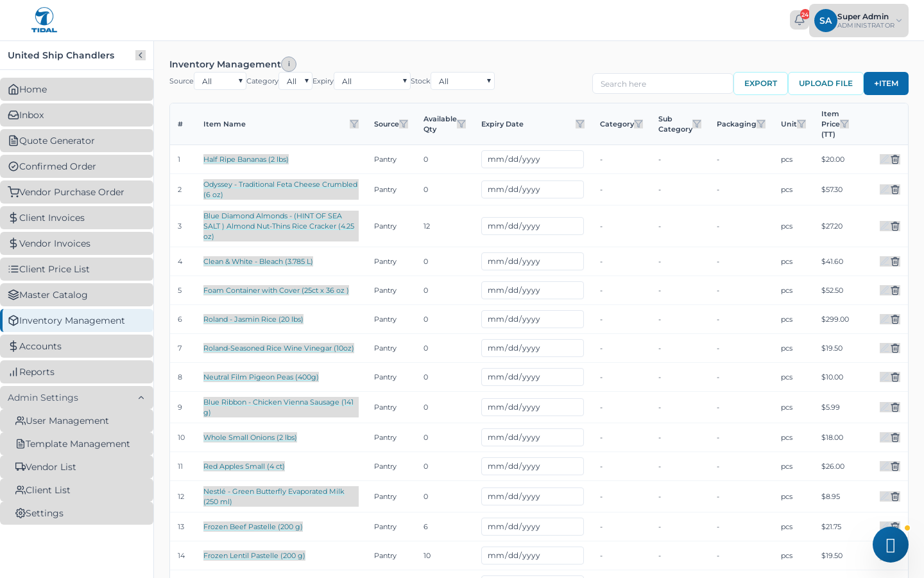Edit the Roland-Seasoned Rice Wine Vinegar row
Screen dimensions: 924x578
click(885, 348)
